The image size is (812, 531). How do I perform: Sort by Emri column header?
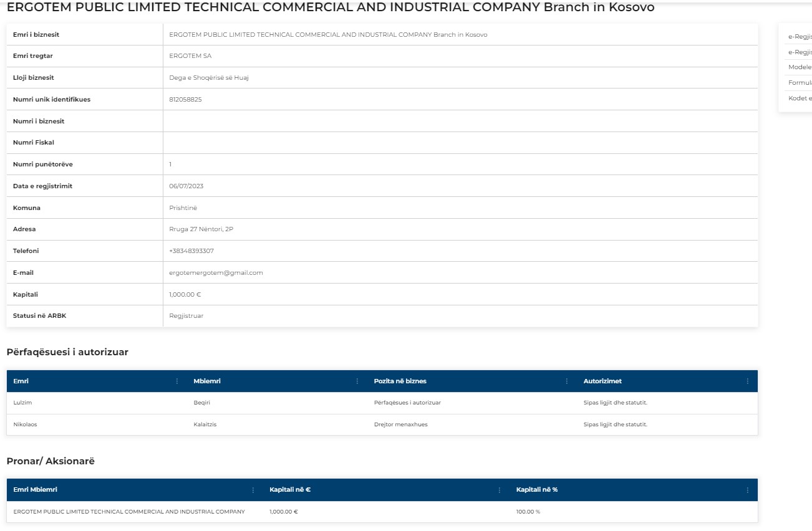(21, 381)
